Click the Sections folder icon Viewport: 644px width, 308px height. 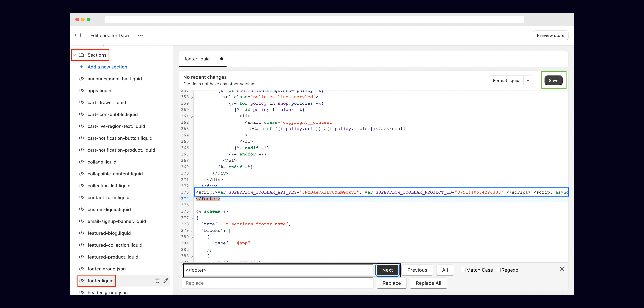[x=82, y=55]
